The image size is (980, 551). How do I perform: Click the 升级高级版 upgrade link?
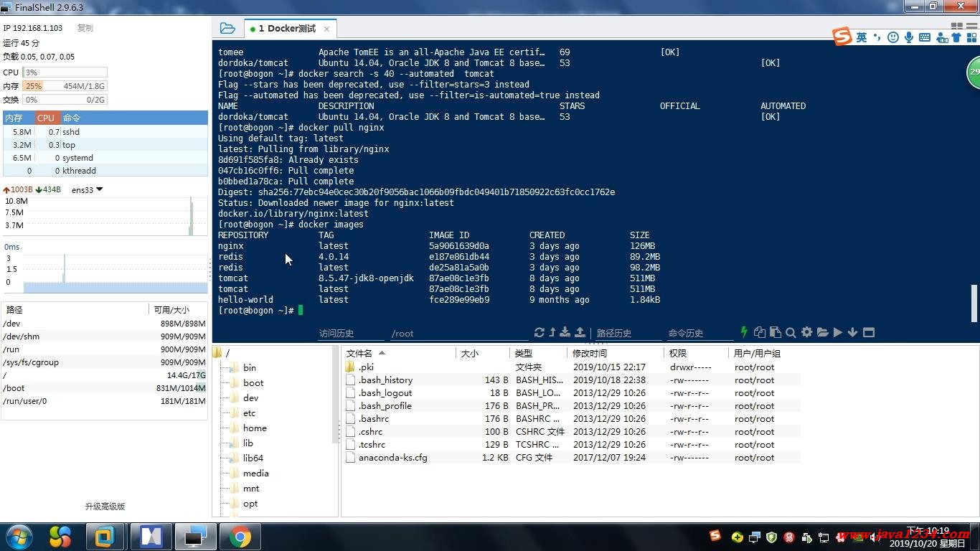105,506
